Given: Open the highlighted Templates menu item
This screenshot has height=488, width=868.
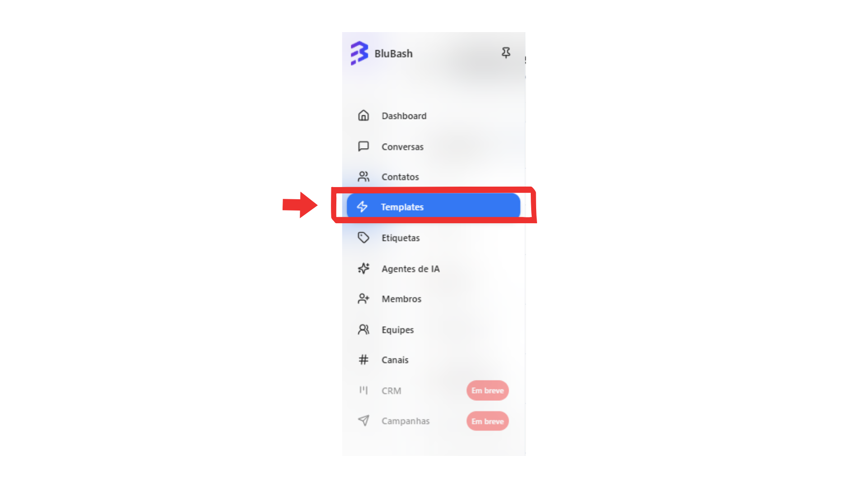Looking at the screenshot, I should pyautogui.click(x=434, y=206).
